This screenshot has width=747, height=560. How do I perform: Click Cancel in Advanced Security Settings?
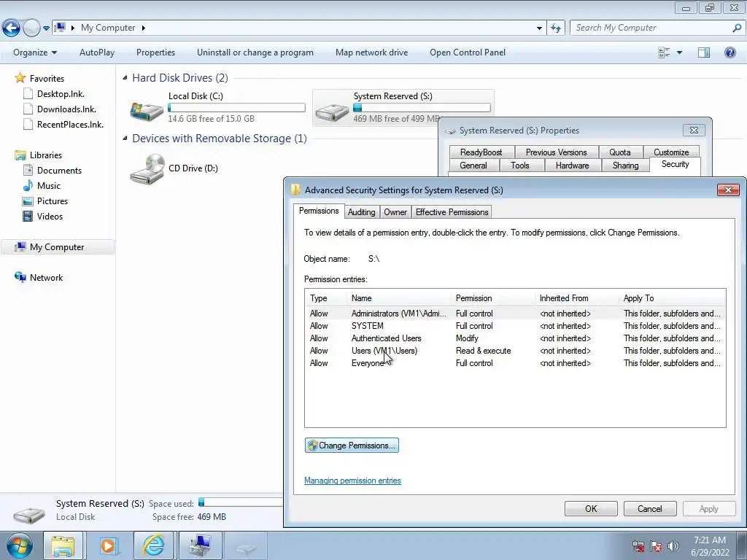(x=650, y=508)
